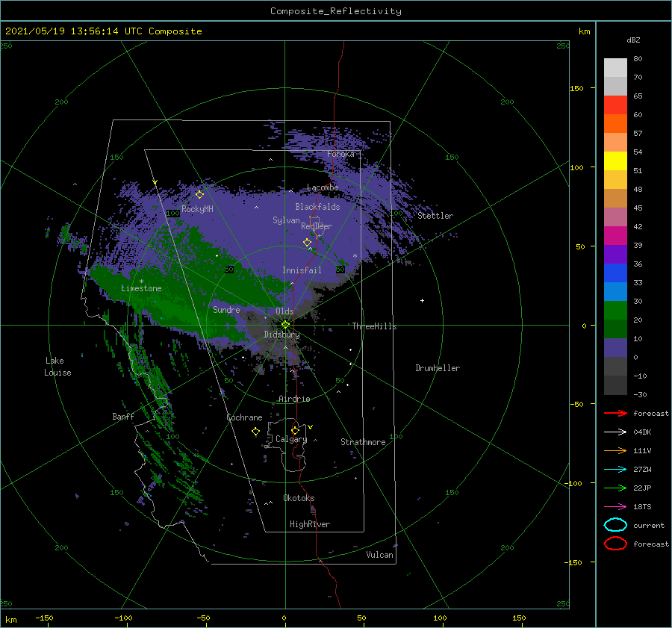Click the Composite_Reflectivity title
The height and width of the screenshot is (628, 672).
click(x=336, y=11)
